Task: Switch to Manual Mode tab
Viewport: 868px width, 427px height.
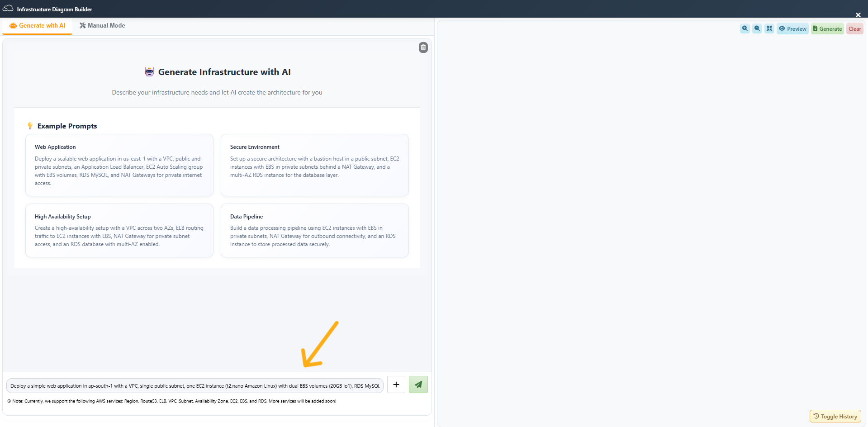Action: pos(102,26)
